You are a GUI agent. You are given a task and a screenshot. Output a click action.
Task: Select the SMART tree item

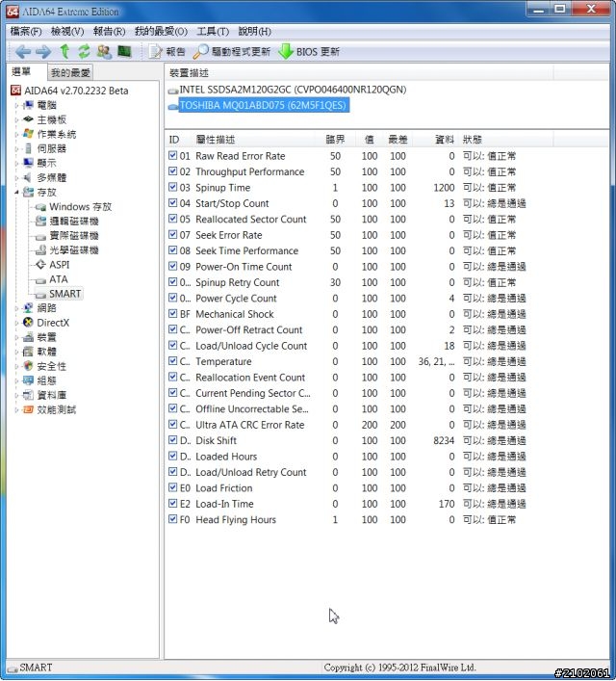pyautogui.click(x=59, y=294)
